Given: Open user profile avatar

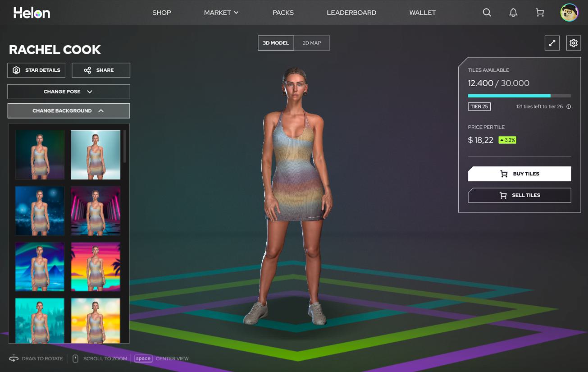Looking at the screenshot, I should (x=569, y=13).
